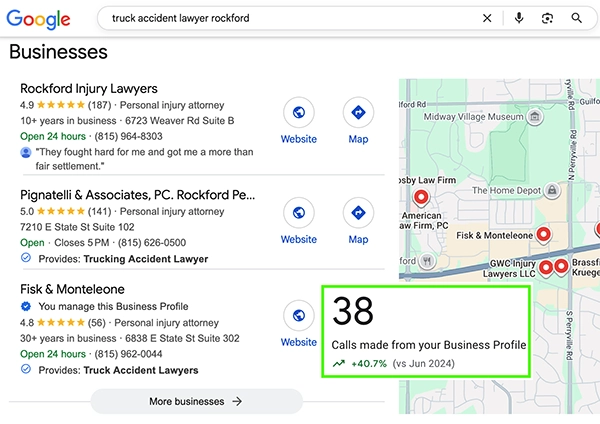The image size is (600, 424).
Task: Open Rockford Injury Lawyers business listing title
Action: pyautogui.click(x=89, y=88)
